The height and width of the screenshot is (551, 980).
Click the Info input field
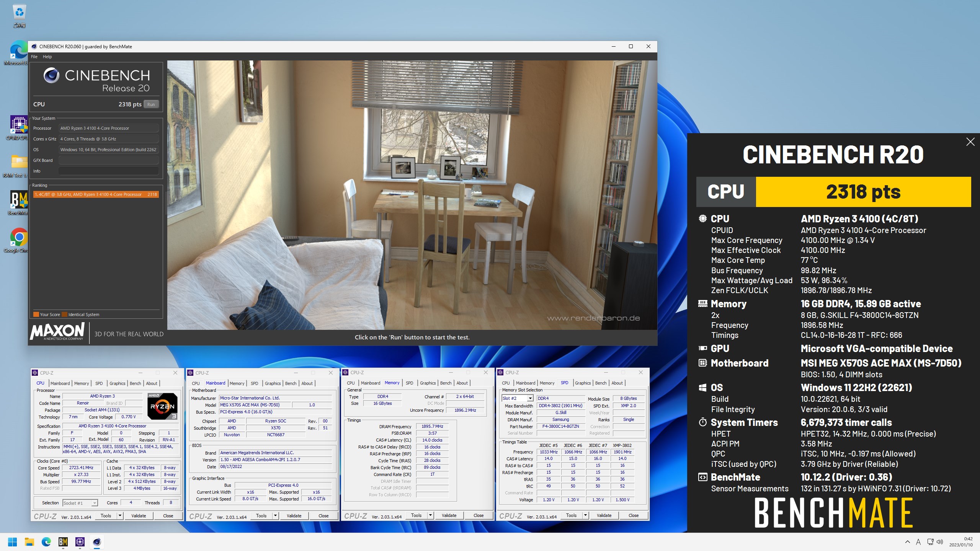[108, 171]
